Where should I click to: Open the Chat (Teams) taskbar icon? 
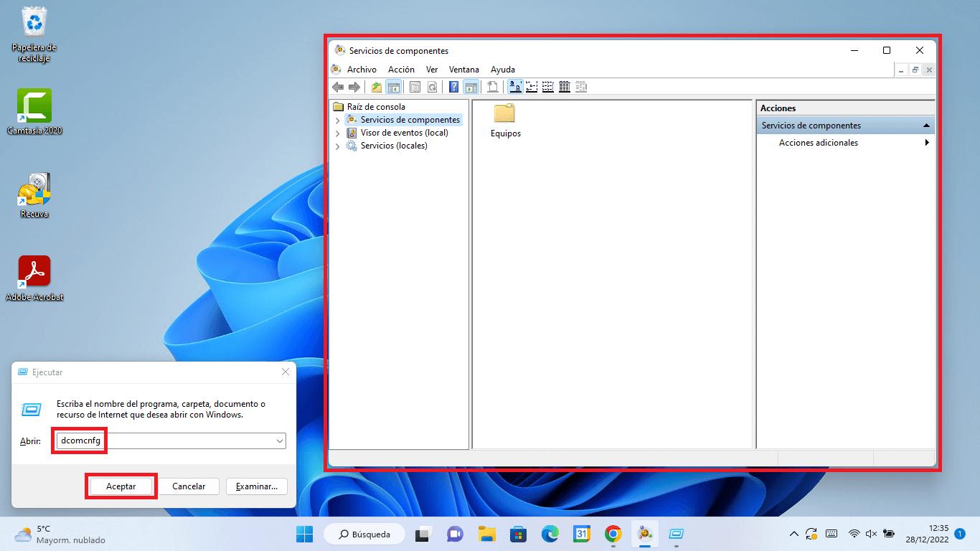click(455, 534)
